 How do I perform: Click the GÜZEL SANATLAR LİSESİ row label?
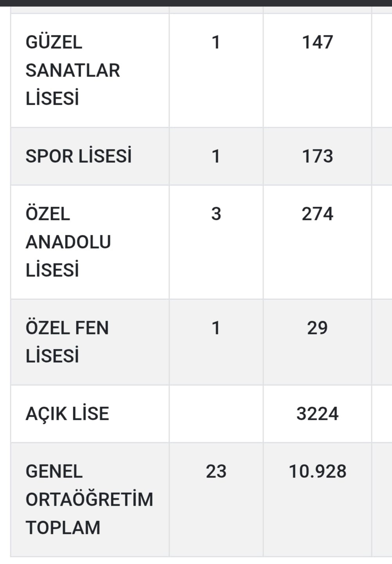[73, 71]
